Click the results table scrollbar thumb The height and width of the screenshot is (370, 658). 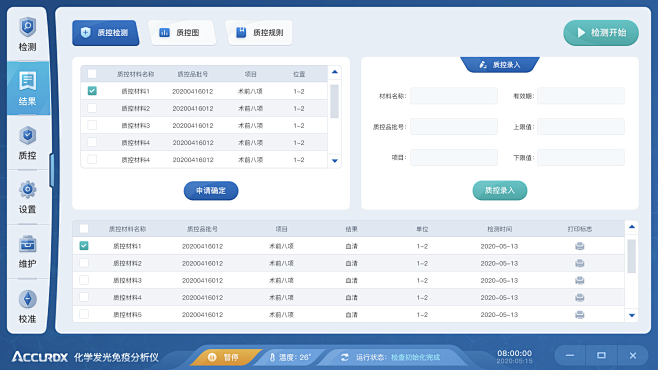pos(632,256)
